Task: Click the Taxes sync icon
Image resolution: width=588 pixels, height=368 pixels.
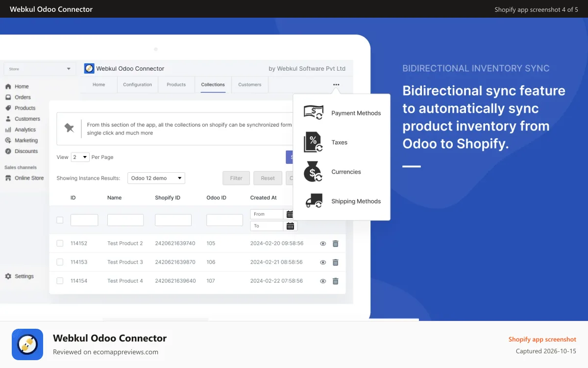Action: [x=314, y=142]
